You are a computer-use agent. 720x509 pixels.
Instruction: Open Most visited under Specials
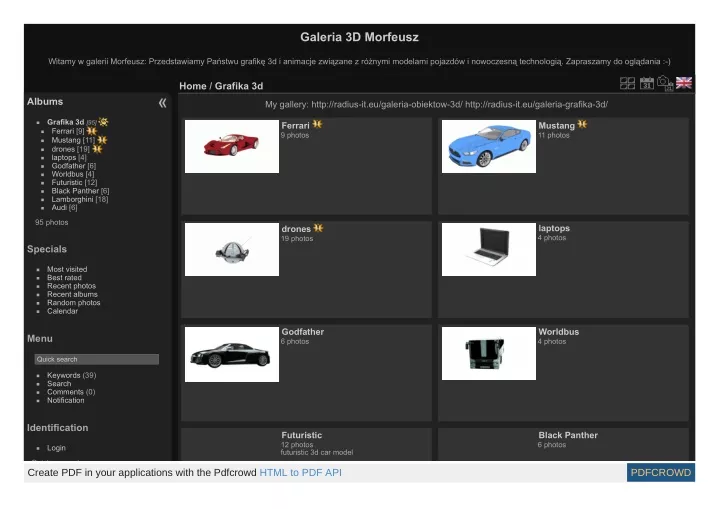tap(67, 269)
